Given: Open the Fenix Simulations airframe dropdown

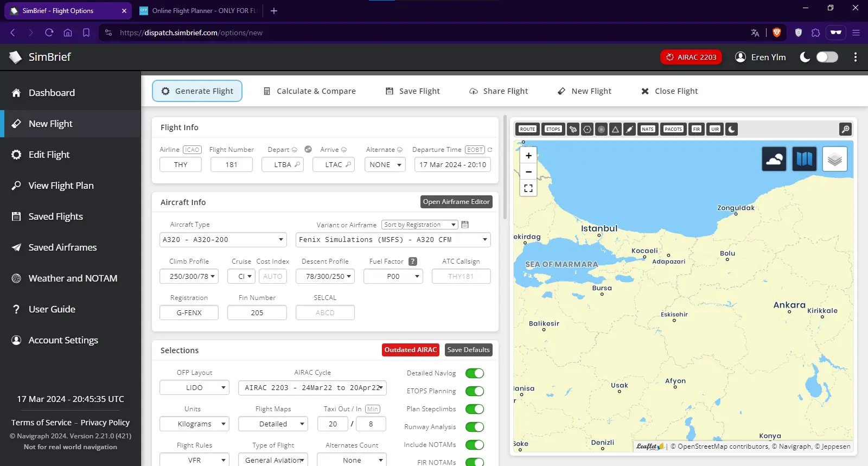Looking at the screenshot, I should (393, 240).
